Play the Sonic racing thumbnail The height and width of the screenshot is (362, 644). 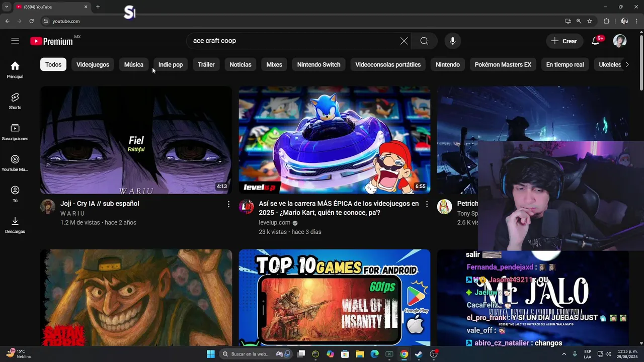click(335, 140)
